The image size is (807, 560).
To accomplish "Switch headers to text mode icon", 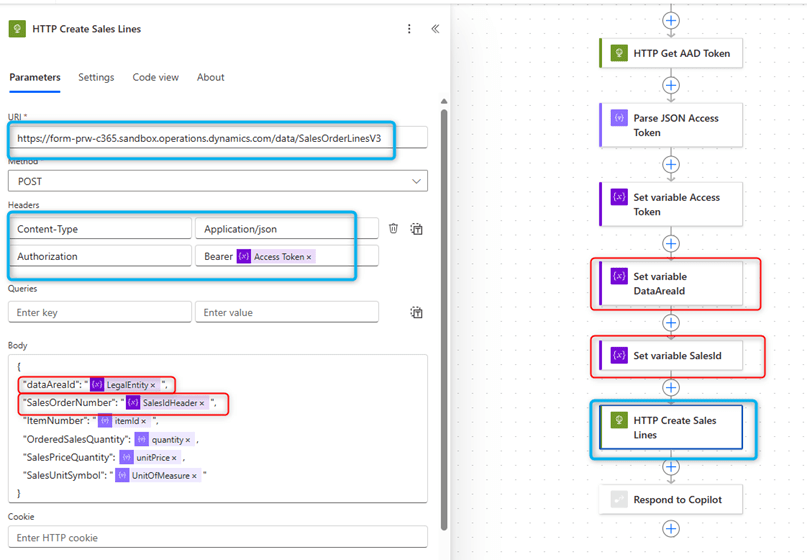I will click(416, 229).
